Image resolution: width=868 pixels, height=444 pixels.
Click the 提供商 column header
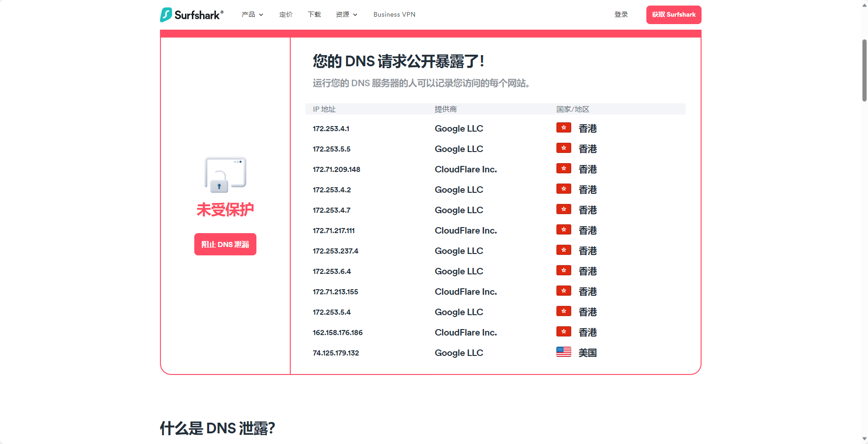446,109
